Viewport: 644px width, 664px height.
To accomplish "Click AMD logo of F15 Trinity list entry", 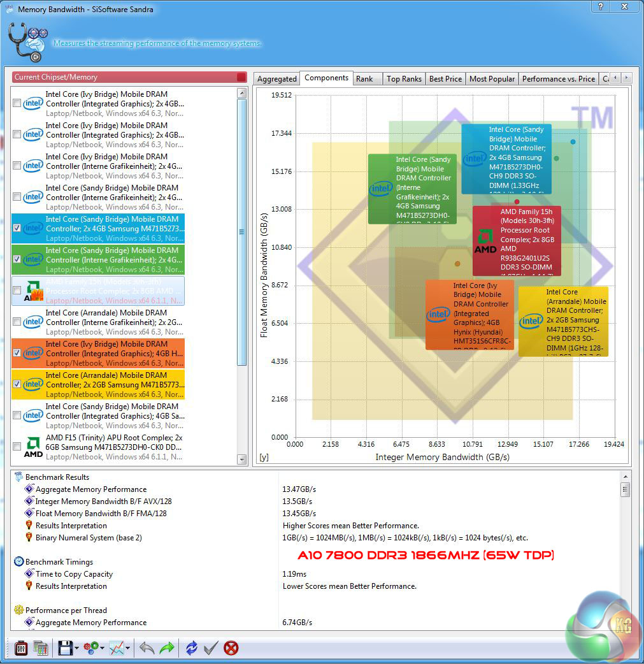I will point(33,447).
